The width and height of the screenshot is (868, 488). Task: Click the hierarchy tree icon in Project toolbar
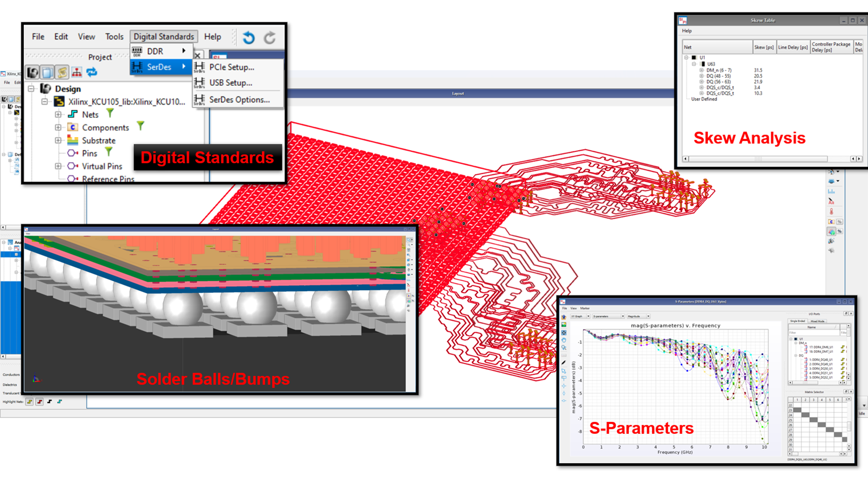(77, 72)
